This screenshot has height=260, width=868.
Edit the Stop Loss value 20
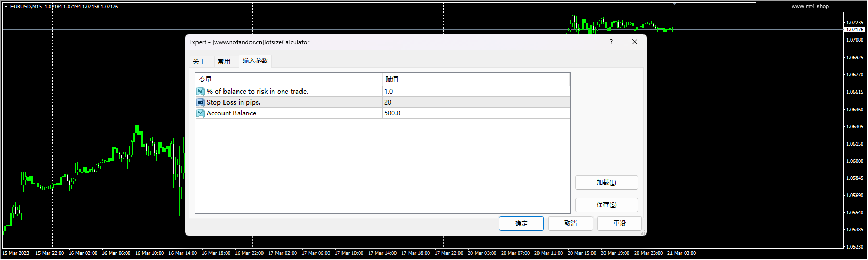pyautogui.click(x=476, y=102)
